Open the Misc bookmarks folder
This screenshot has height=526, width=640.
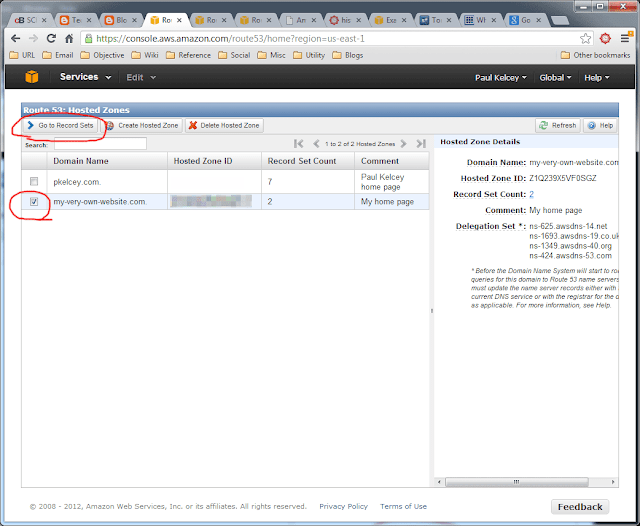[271, 55]
